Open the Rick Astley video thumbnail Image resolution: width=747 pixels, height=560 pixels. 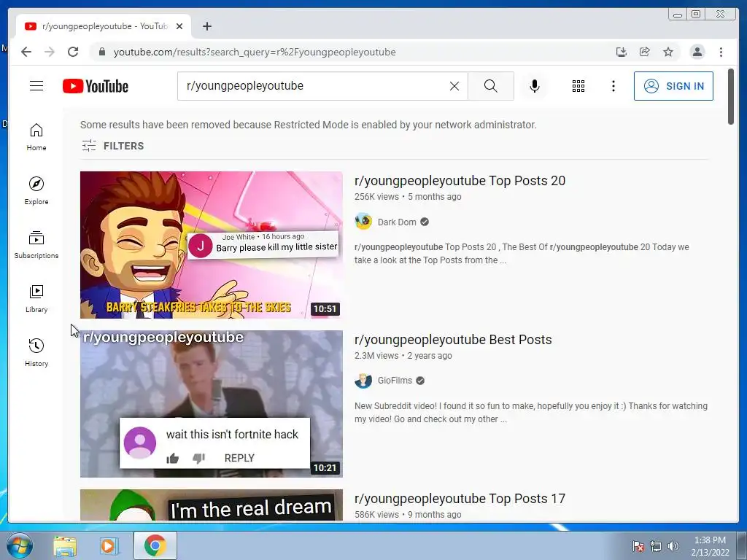click(x=211, y=404)
